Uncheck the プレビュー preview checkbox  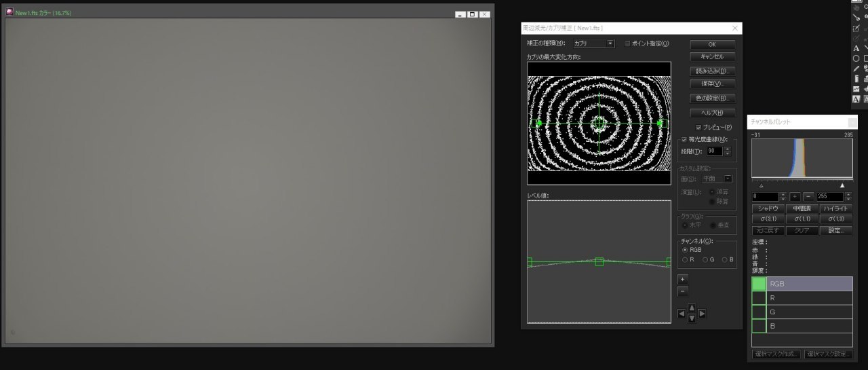click(698, 128)
